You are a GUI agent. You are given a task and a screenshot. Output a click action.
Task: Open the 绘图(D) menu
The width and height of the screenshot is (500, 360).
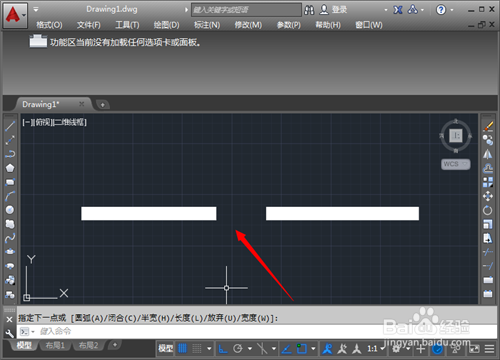[166, 25]
